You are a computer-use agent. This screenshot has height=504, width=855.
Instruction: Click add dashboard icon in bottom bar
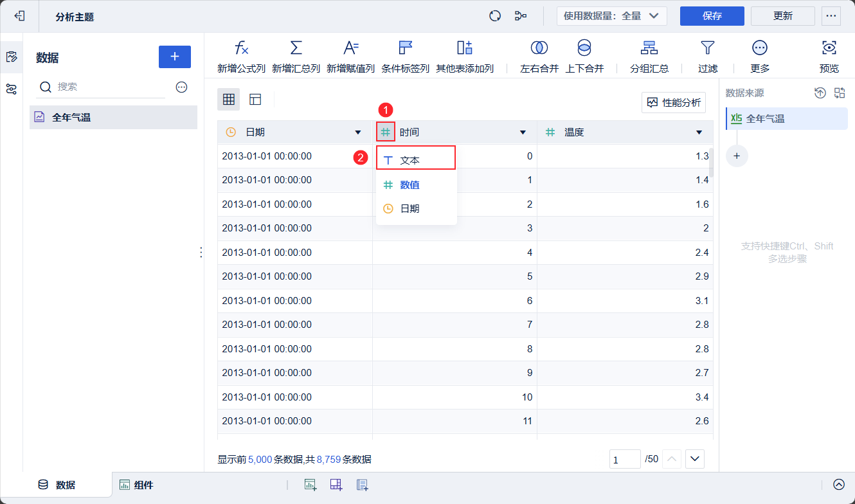336,485
